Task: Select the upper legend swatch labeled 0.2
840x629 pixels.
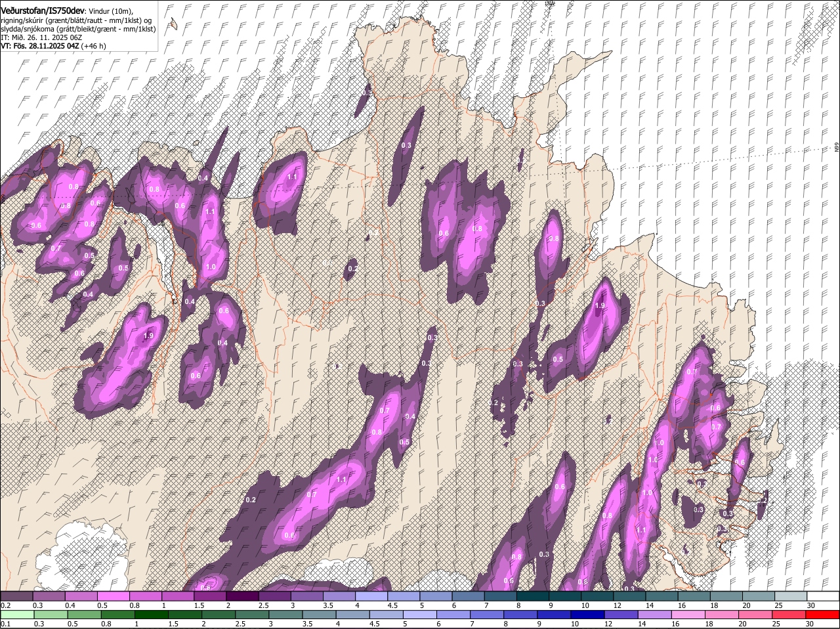Action: [16, 596]
